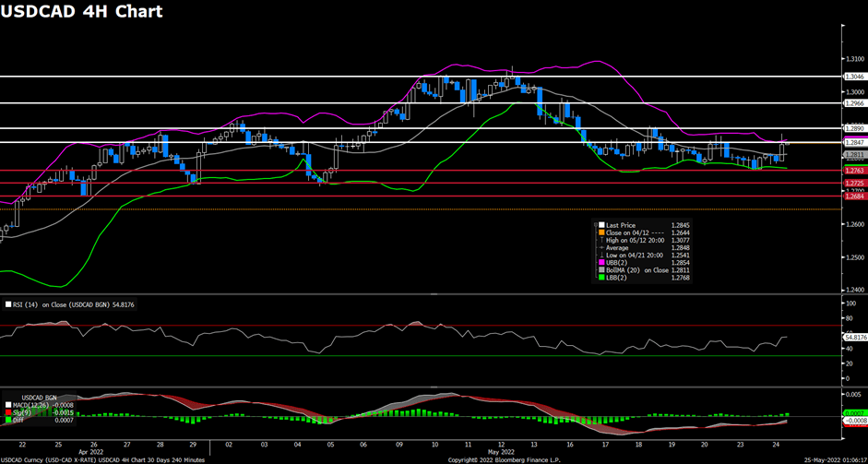Click the magenta UBB(2) legend swatch
The image size is (868, 464).
(x=601, y=263)
